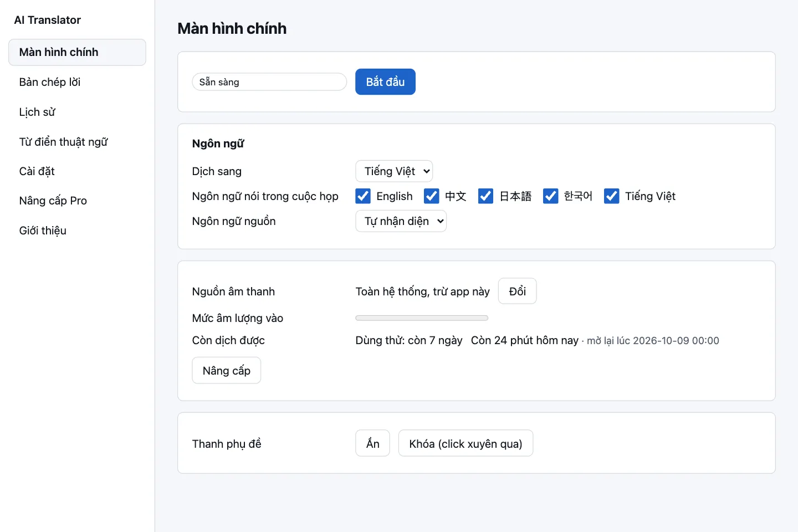Open the Ngôn ngữ nguồn dropdown
798x532 pixels.
(401, 221)
